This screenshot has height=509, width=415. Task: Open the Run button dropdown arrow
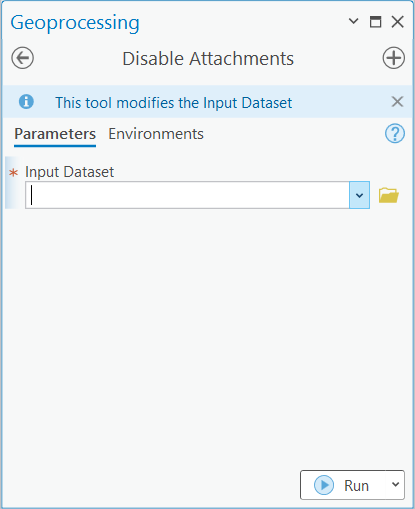(x=395, y=484)
